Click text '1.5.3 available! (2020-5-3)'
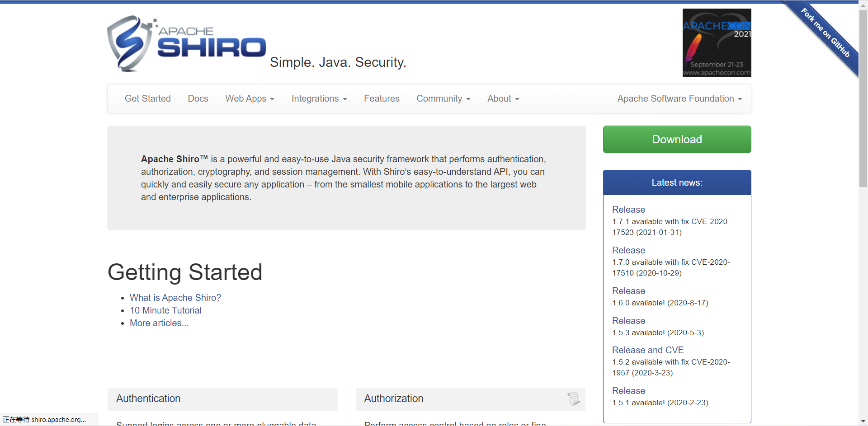The width and height of the screenshot is (868, 426). coord(658,332)
